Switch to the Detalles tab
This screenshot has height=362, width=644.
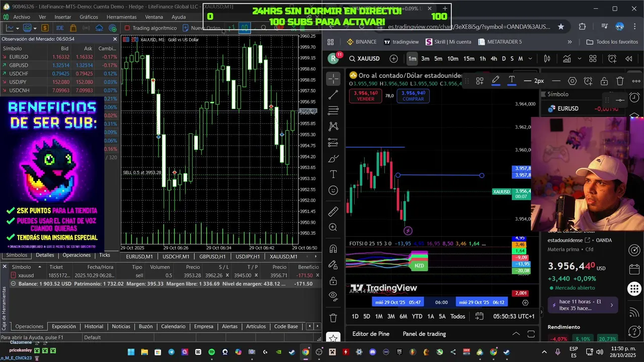click(x=45, y=255)
